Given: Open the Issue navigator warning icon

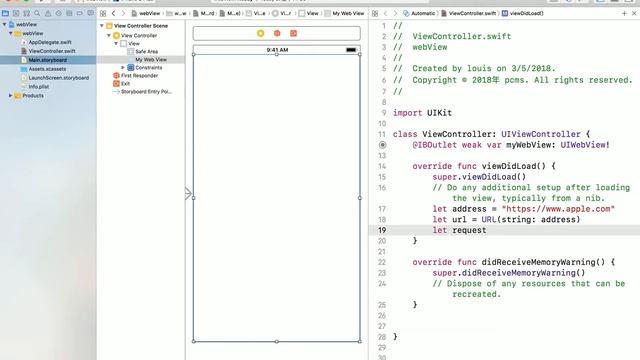Looking at the screenshot, I should point(48,13).
